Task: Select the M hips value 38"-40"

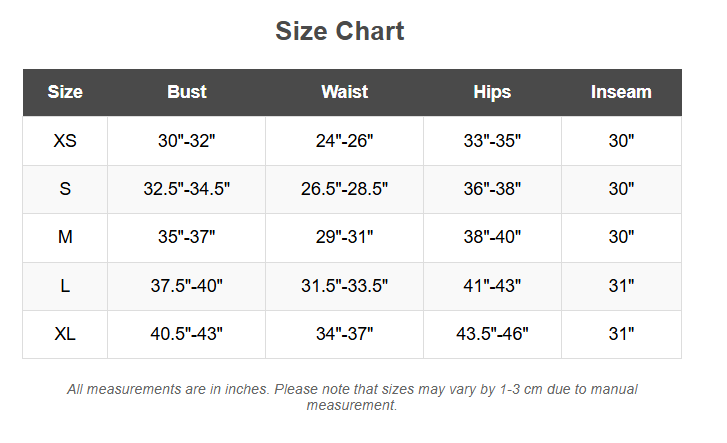Action: (x=492, y=237)
